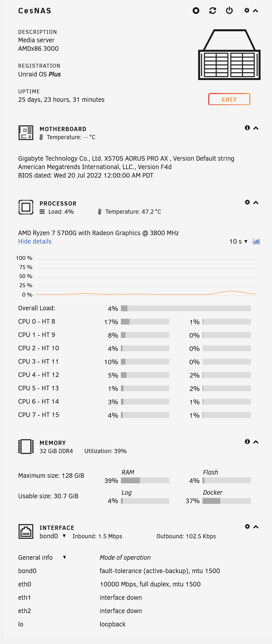The height and width of the screenshot is (644, 272).
Task: Open Interface settings gear icon
Action: coord(247,527)
